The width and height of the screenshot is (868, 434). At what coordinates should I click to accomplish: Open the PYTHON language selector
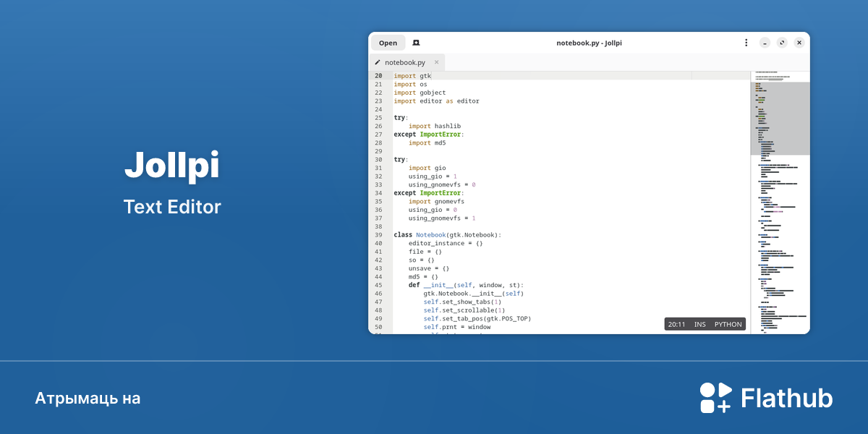click(728, 324)
